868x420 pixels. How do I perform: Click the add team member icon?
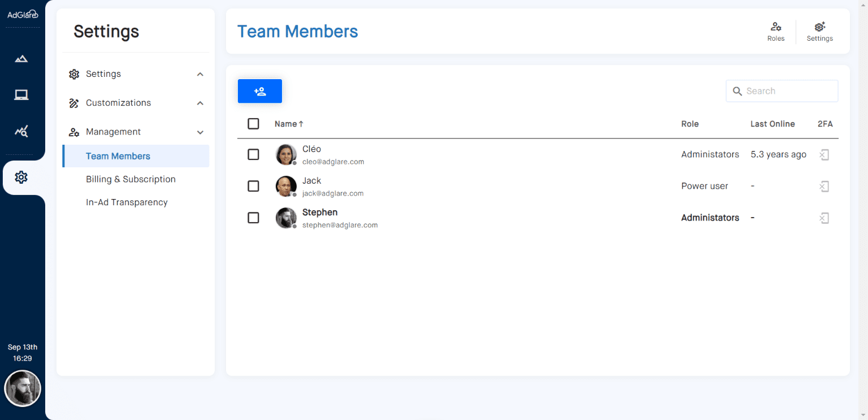(x=259, y=90)
